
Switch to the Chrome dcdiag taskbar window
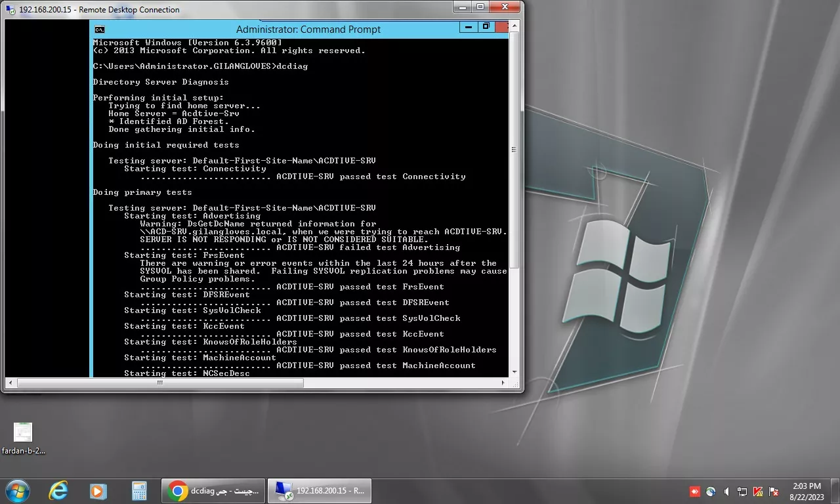tap(214, 491)
